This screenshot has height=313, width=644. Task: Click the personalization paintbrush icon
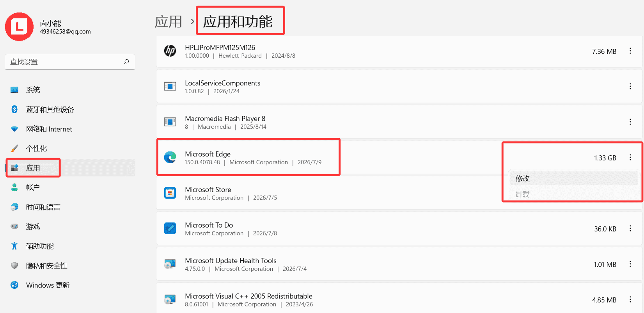[14, 148]
